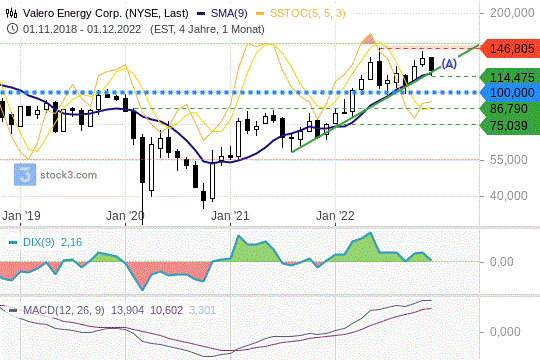The width and height of the screenshot is (540, 360).
Task: Click the 'SMA(9)' indicator label
Action: tap(229, 13)
